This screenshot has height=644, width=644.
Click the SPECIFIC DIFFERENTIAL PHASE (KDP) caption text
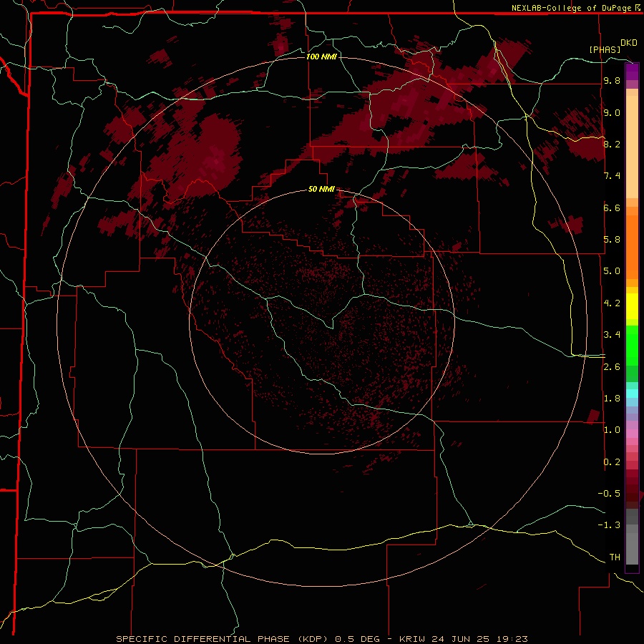coord(223,639)
